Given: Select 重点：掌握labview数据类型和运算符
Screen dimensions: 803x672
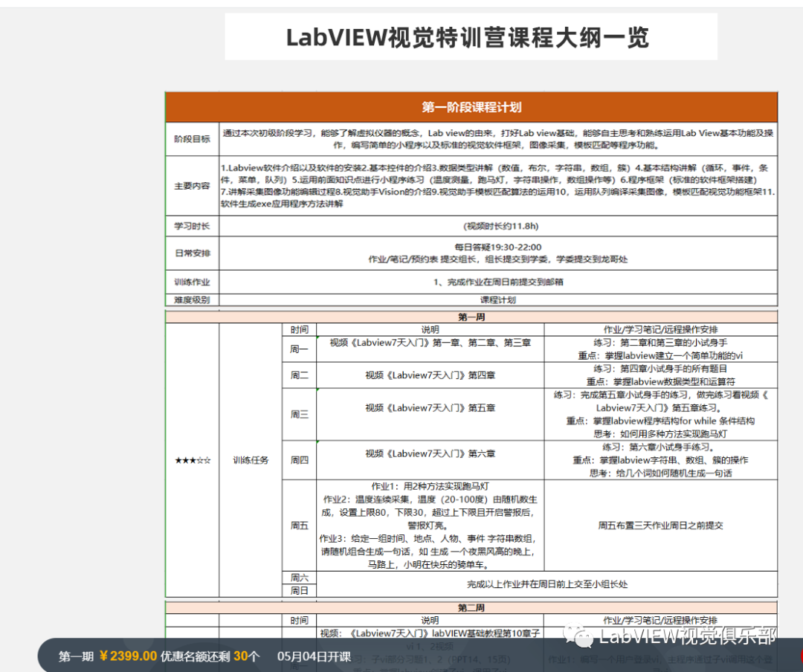Looking at the screenshot, I should coord(660,381).
